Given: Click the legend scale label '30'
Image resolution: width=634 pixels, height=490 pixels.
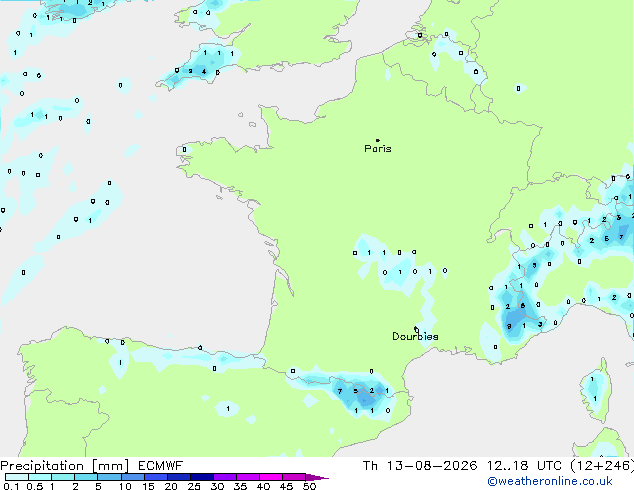Looking at the screenshot, I should [218, 486].
